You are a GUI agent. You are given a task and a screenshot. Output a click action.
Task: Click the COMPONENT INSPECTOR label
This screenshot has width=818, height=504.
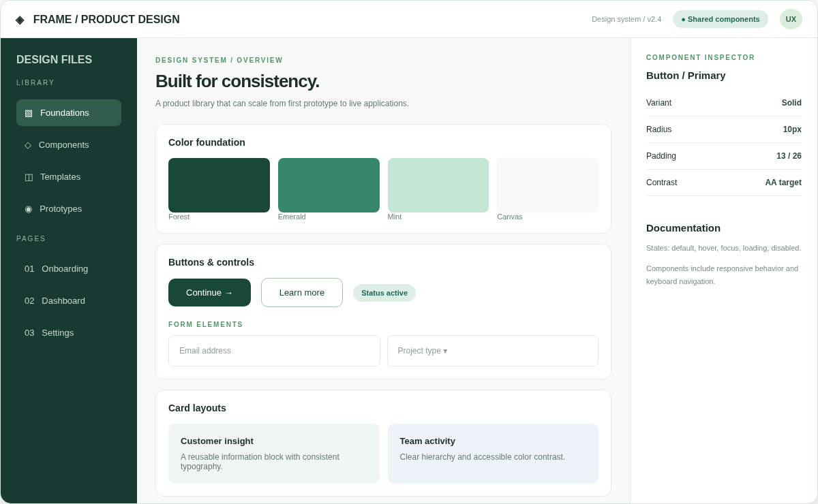701,58
